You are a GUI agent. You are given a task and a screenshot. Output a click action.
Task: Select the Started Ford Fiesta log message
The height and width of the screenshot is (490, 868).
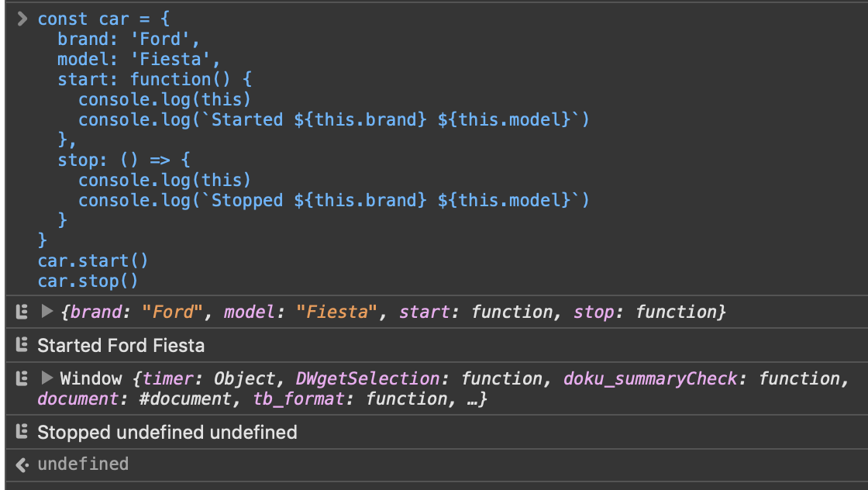121,346
